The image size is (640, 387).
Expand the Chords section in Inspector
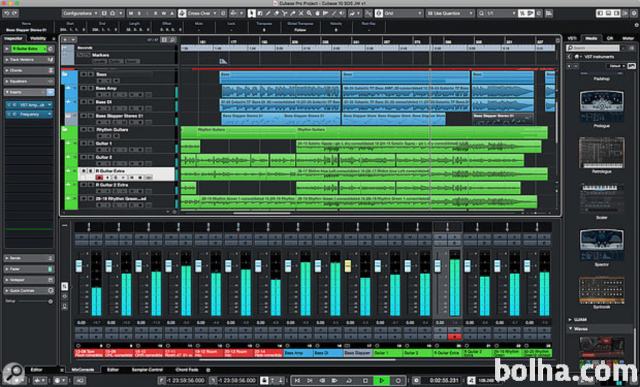[29, 70]
